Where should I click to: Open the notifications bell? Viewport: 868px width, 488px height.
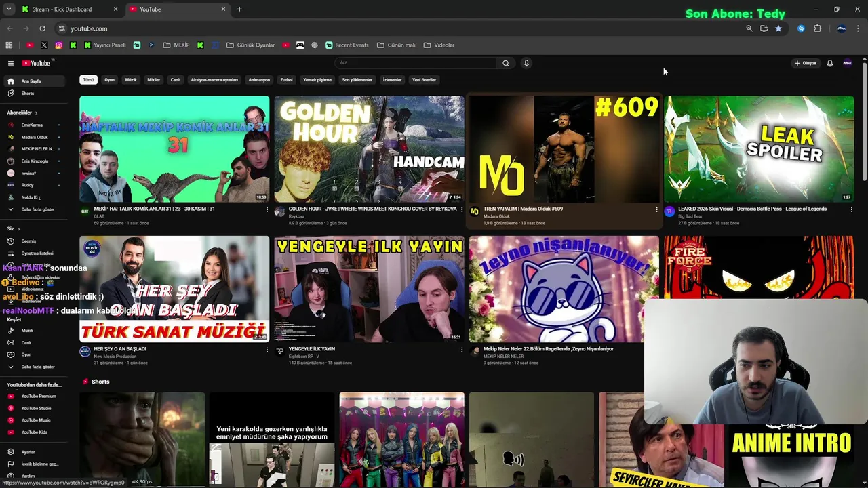click(x=829, y=63)
